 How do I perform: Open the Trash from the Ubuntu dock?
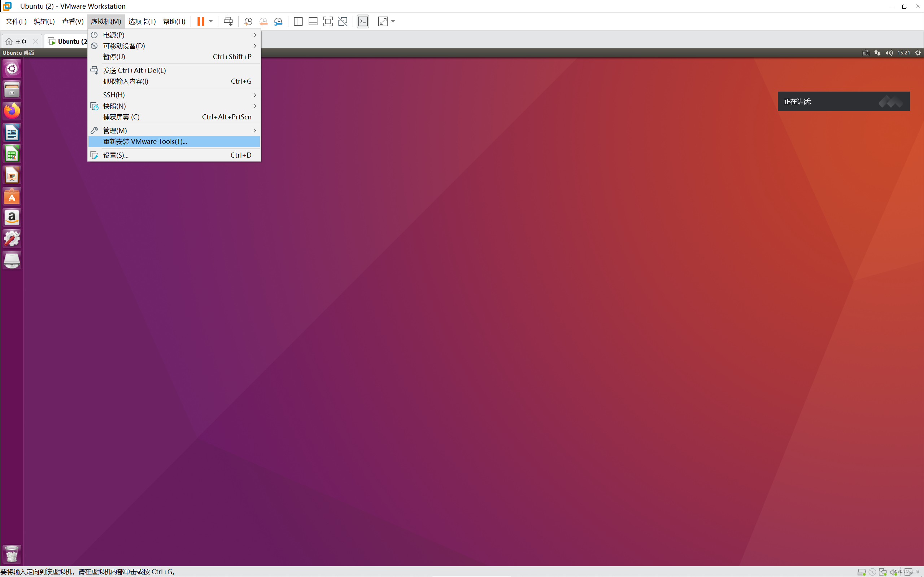pyautogui.click(x=12, y=554)
